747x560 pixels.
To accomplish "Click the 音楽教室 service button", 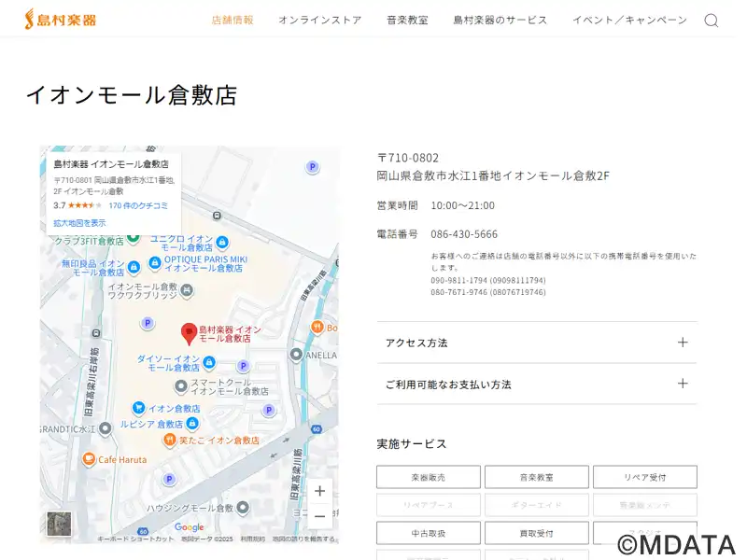I will [536, 477].
